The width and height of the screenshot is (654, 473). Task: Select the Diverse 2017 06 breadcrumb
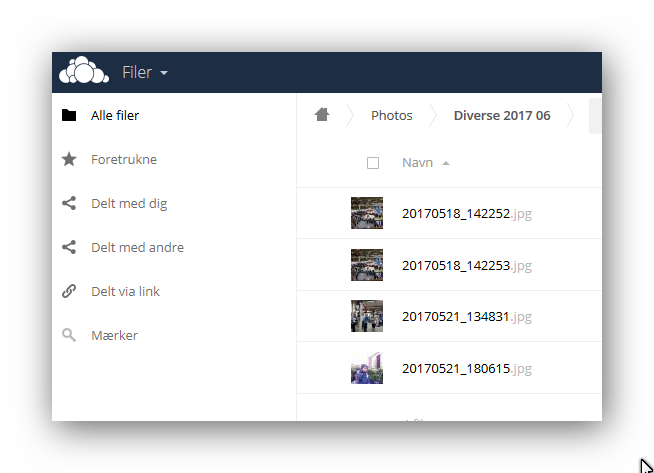coord(502,115)
